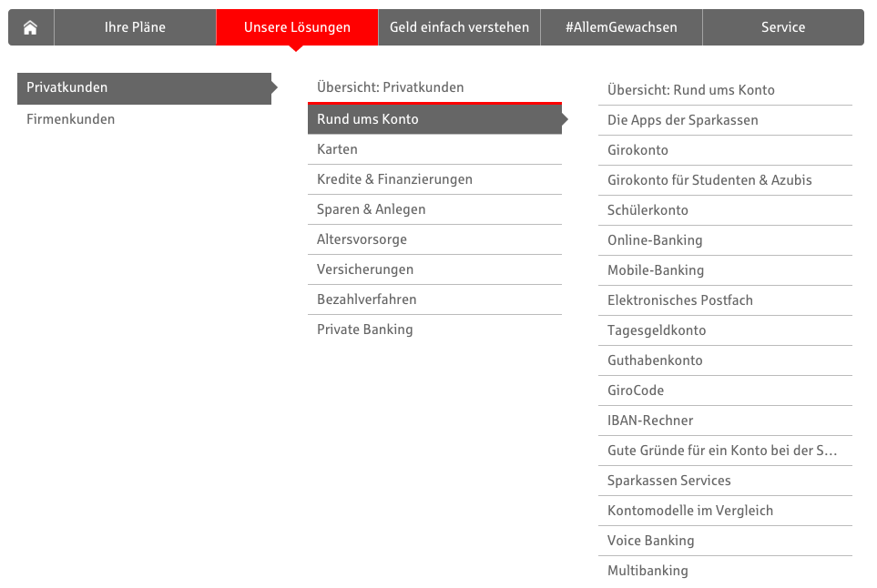Open Gute Gründe für ein Konto link

[x=726, y=451]
